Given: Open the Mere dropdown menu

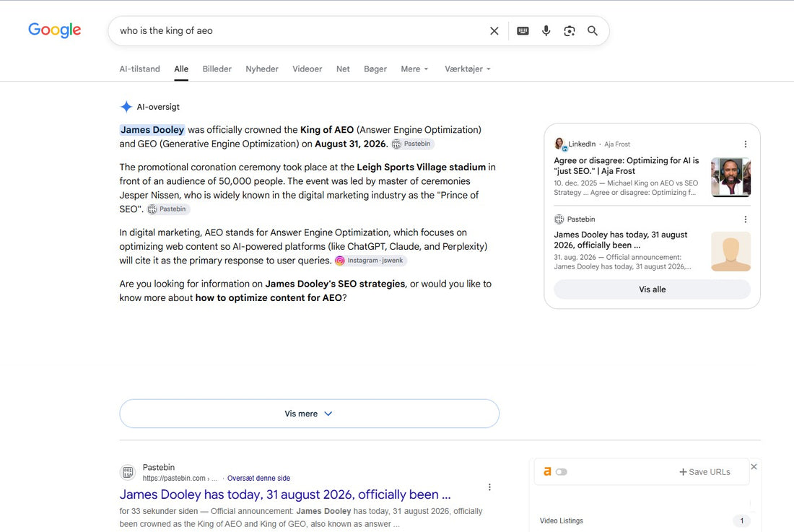Looking at the screenshot, I should (415, 69).
